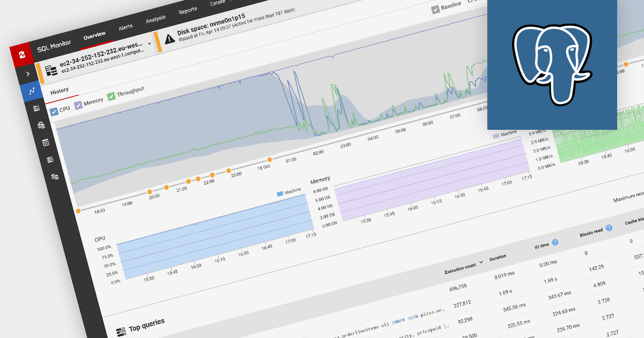Open the database stack icon above the table grid icon
644x338 pixels.
pyautogui.click(x=41, y=126)
